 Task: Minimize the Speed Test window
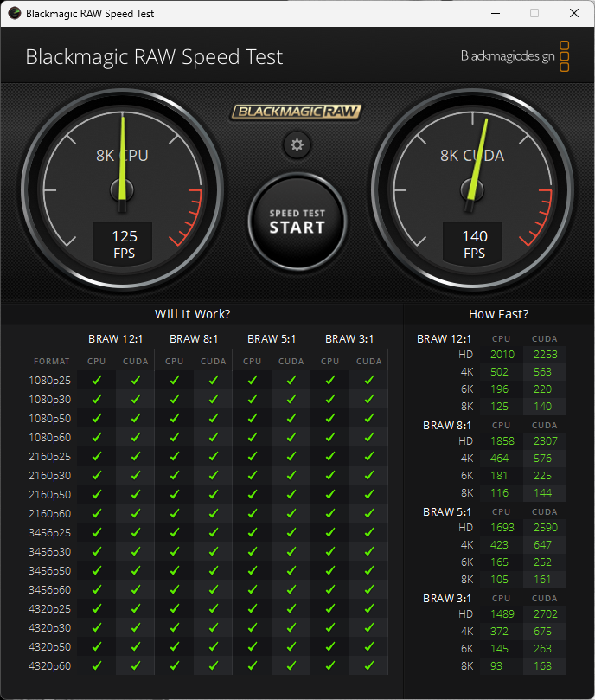pos(496,13)
